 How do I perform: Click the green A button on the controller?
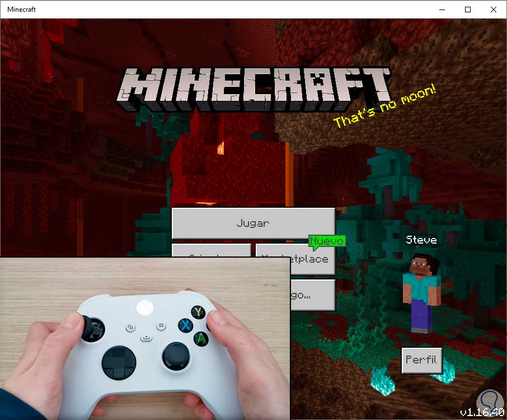pyautogui.click(x=201, y=339)
